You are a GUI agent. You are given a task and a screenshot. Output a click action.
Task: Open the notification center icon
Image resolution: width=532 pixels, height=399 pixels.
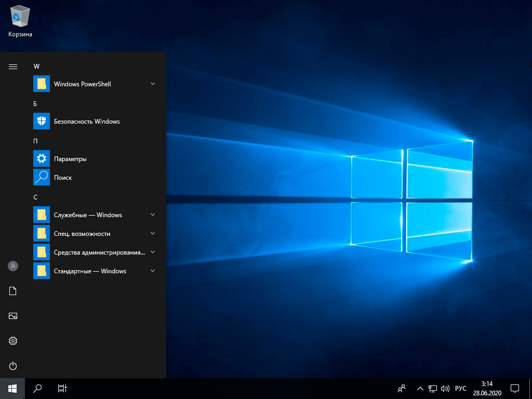515,388
